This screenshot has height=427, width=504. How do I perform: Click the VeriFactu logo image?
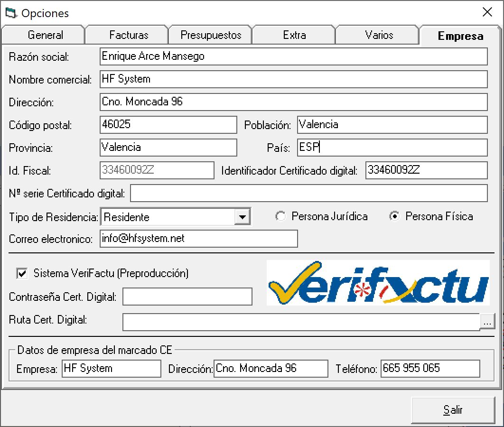(378, 283)
